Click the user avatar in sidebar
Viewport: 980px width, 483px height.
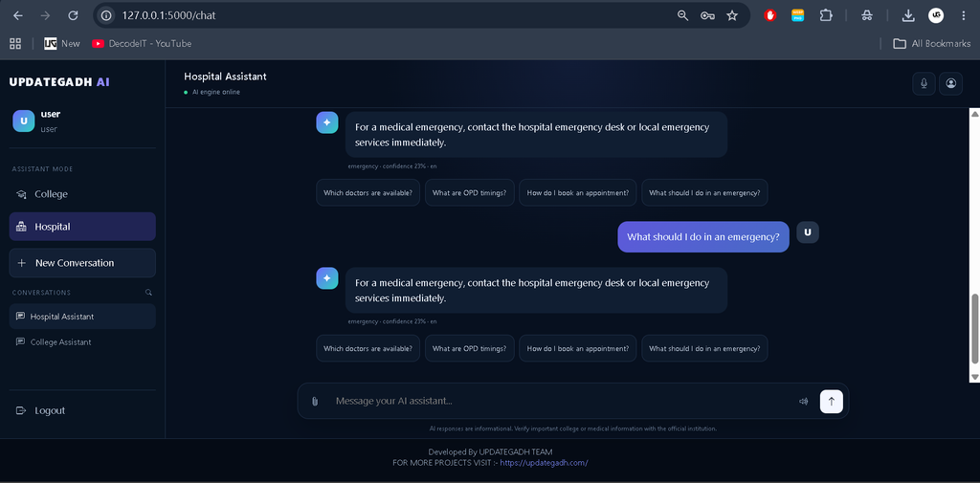[23, 121]
